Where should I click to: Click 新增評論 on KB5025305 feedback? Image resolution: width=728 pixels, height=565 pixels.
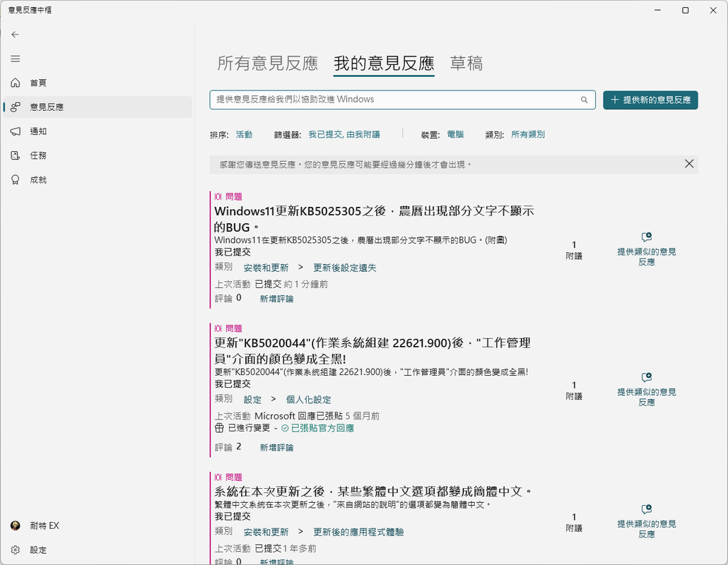click(x=276, y=299)
